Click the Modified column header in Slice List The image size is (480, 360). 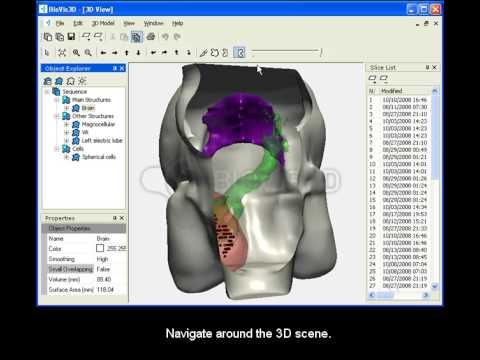(x=392, y=91)
